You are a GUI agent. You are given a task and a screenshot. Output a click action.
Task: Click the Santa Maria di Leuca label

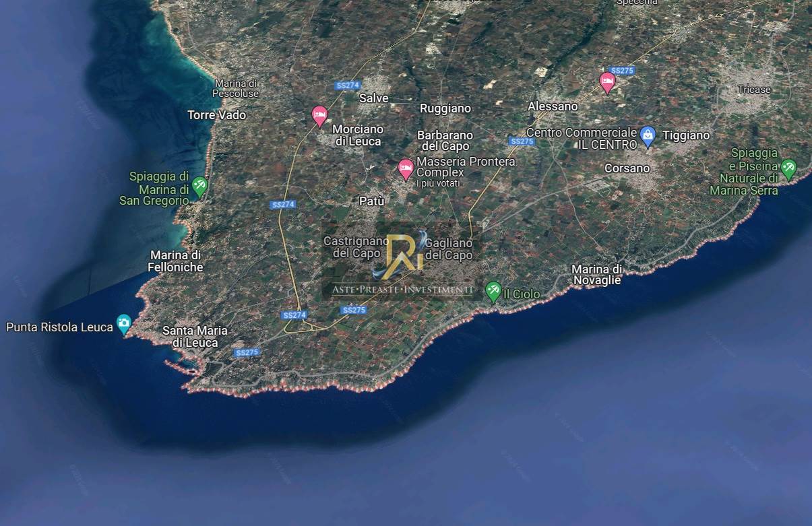click(x=195, y=337)
